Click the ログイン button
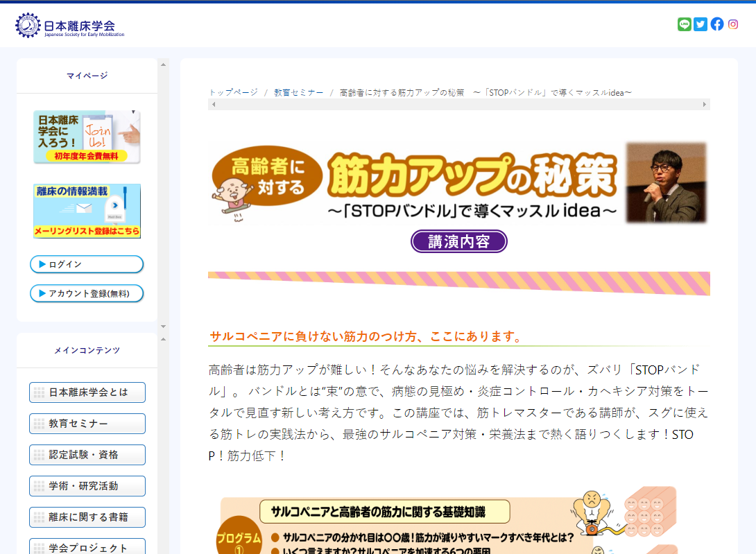The image size is (756, 554). 87,264
